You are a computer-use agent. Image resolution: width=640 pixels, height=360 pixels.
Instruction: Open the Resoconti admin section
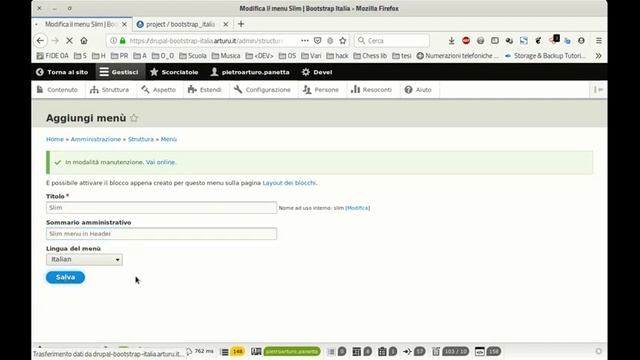371,89
